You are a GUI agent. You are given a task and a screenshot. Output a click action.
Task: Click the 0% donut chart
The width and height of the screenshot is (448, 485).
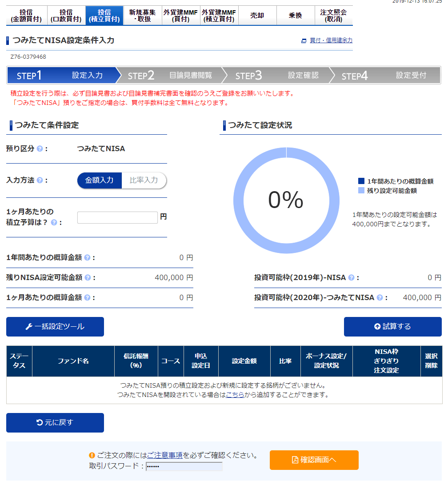point(286,200)
